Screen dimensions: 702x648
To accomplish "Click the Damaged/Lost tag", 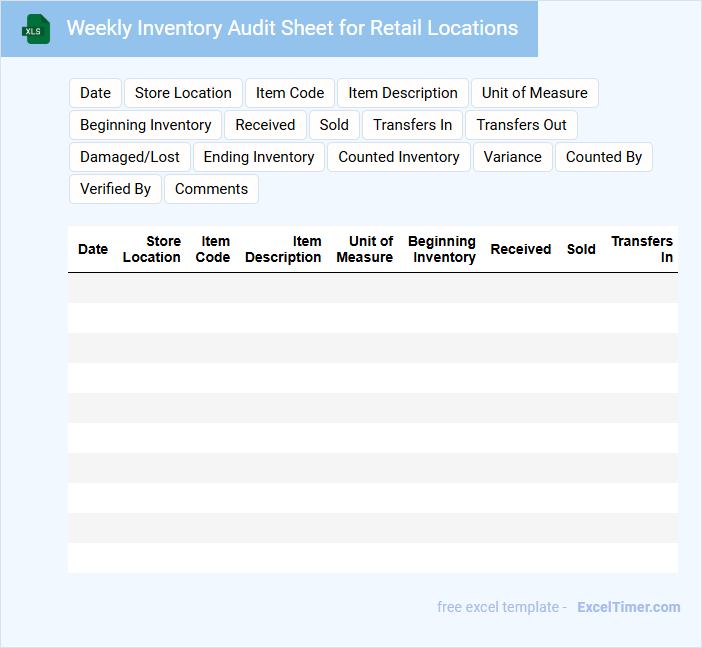I will pyautogui.click(x=130, y=157).
